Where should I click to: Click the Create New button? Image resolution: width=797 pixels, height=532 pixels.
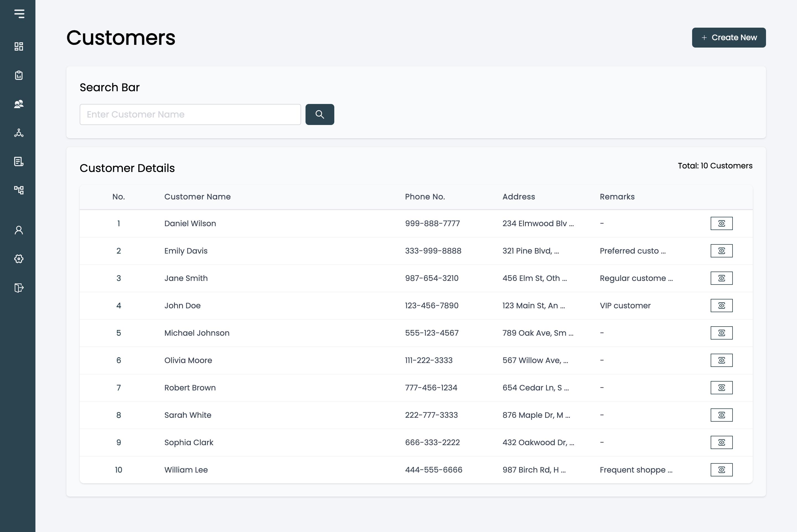729,38
